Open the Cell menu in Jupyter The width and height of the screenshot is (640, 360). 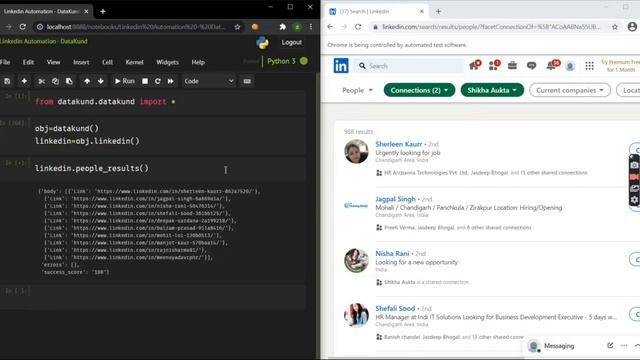[107, 62]
